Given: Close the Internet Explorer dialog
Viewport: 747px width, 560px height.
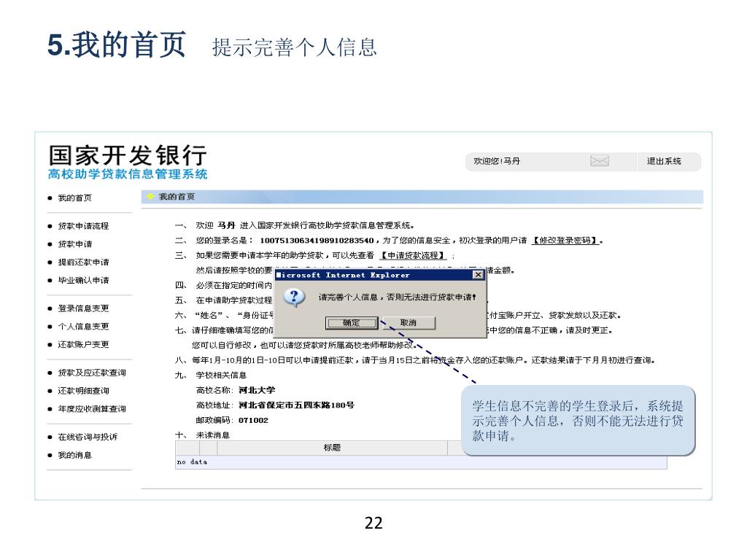Looking at the screenshot, I should point(478,275).
